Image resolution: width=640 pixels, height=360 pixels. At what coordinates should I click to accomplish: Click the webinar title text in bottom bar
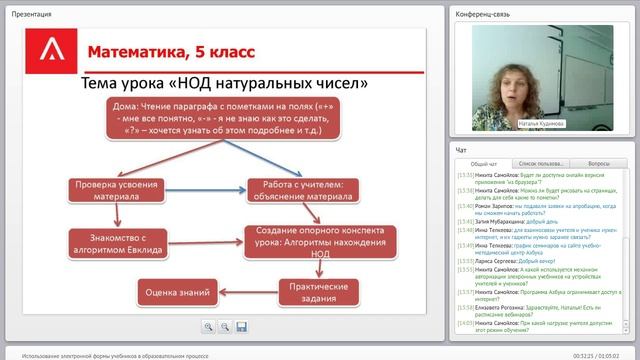(115, 356)
